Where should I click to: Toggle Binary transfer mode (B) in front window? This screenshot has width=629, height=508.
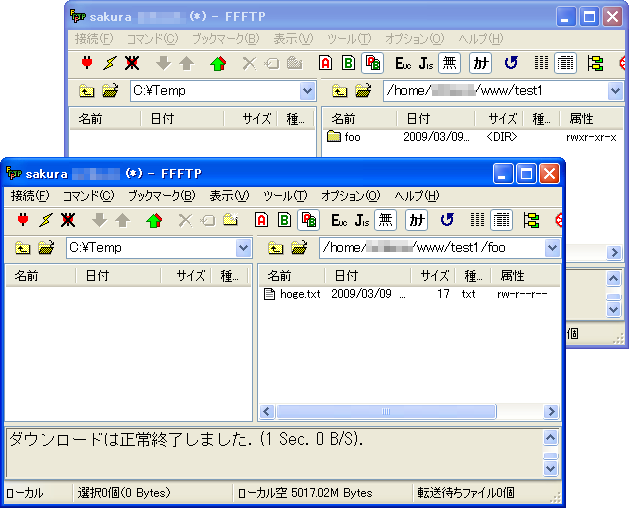tap(284, 220)
